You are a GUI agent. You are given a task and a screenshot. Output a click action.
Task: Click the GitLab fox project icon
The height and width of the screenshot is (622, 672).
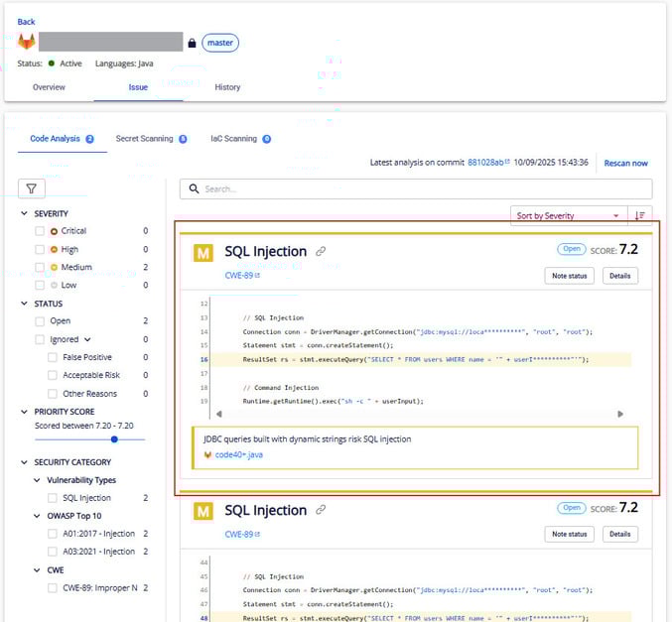point(27,43)
